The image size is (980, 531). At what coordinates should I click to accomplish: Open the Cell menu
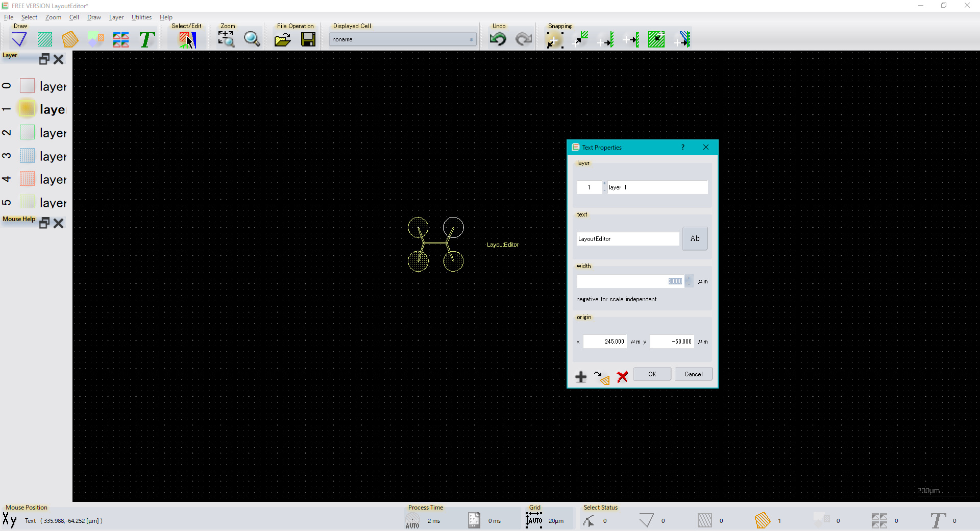(74, 17)
